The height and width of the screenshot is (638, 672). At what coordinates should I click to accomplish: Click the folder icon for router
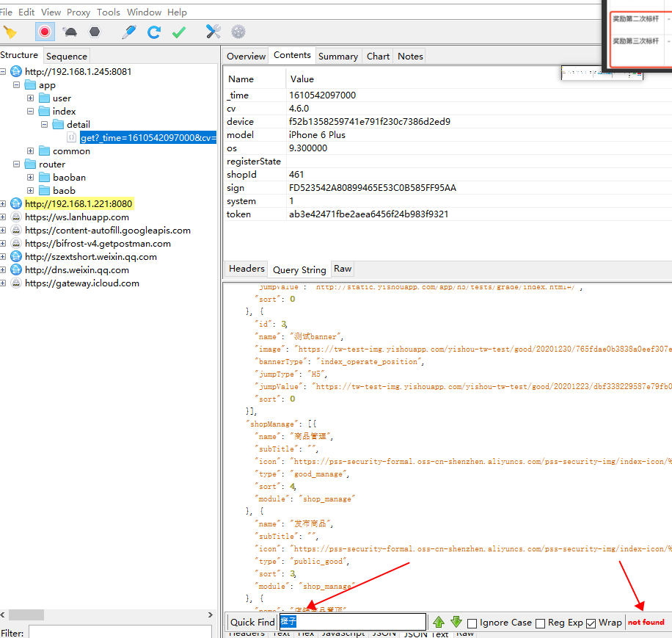click(30, 164)
